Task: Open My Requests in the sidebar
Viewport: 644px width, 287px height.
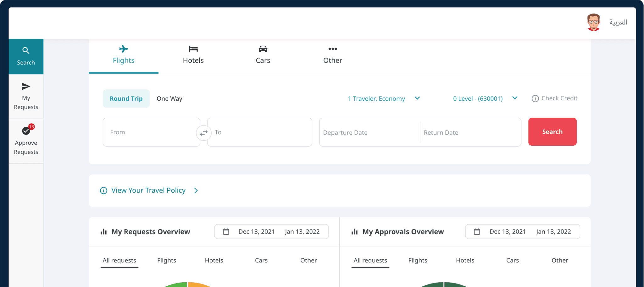Action: point(26,96)
